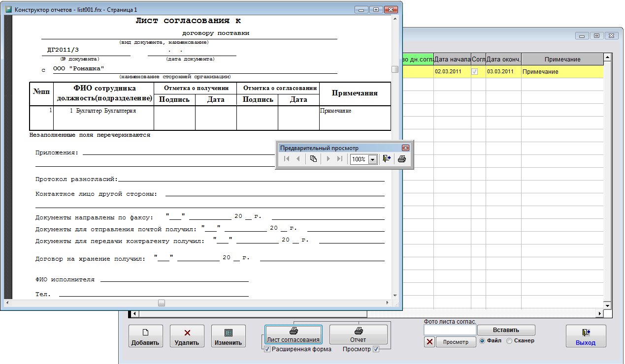Close preview using the door exit icon
Viewport: 625px width, 364px height.
tap(387, 159)
